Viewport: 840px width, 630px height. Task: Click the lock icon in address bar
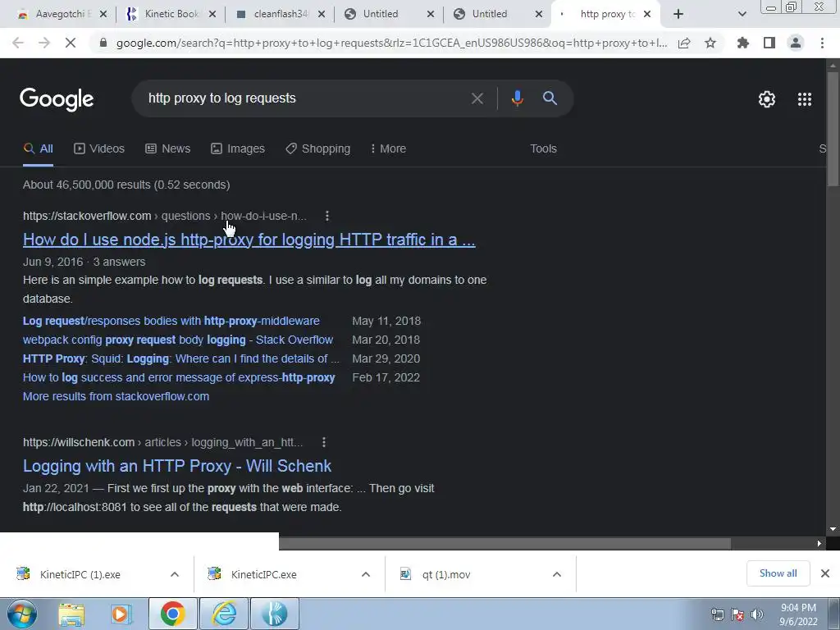[x=103, y=43]
